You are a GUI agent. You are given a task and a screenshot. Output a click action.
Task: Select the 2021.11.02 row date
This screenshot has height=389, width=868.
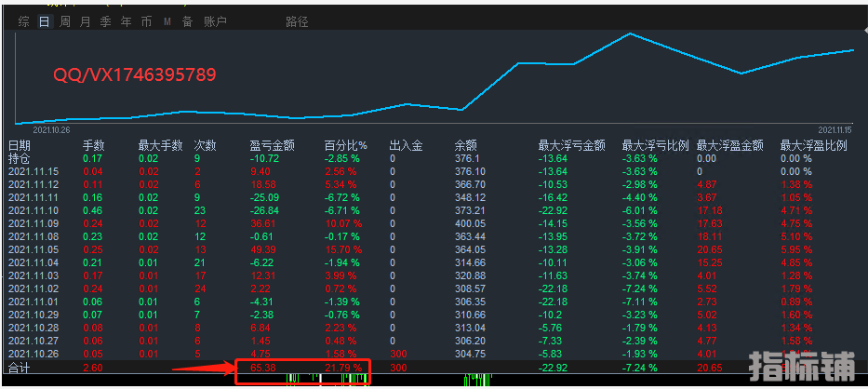click(33, 288)
